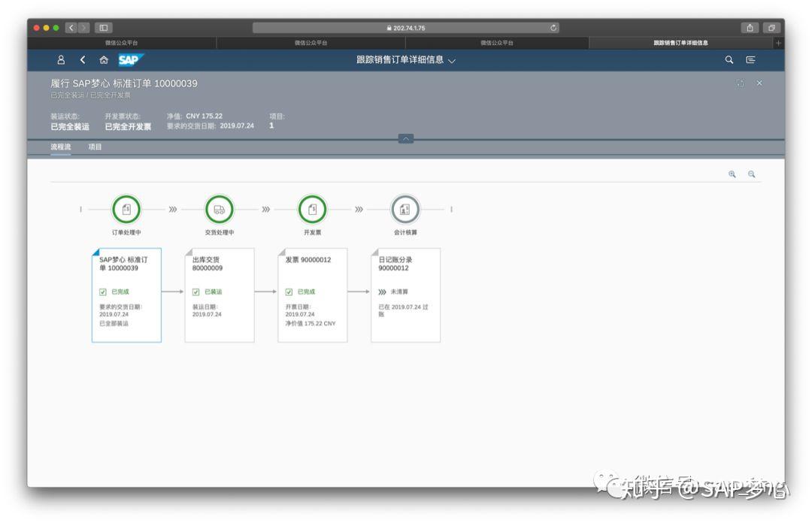This screenshot has height=523, width=812.
Task: Click the 净价值 175.22 CNY invoice text
Action: [x=311, y=324]
